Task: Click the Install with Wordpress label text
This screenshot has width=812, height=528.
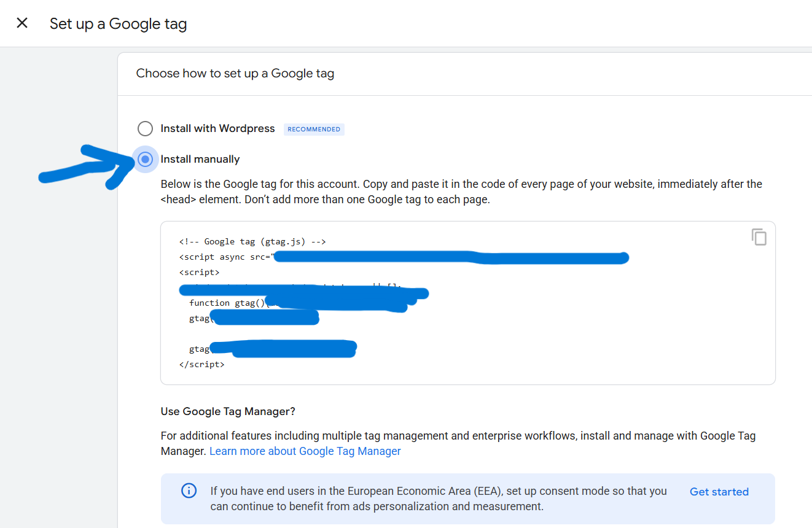Action: [x=217, y=128]
